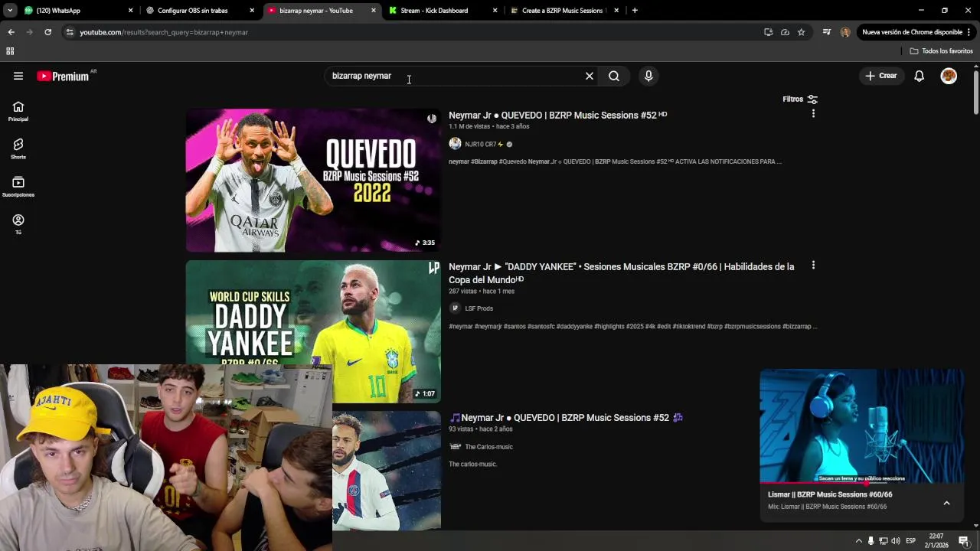This screenshot has height=551, width=980.
Task: Click the install app icon in address bar
Action: click(x=768, y=32)
